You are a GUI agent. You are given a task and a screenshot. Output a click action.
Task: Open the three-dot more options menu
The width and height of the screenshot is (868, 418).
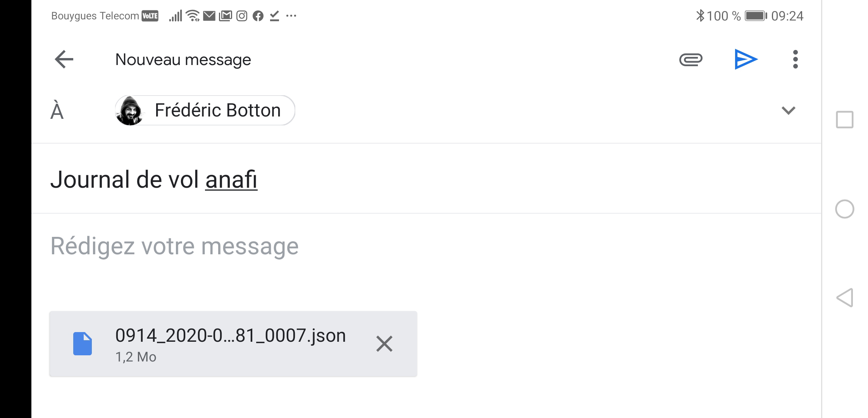pyautogui.click(x=795, y=60)
